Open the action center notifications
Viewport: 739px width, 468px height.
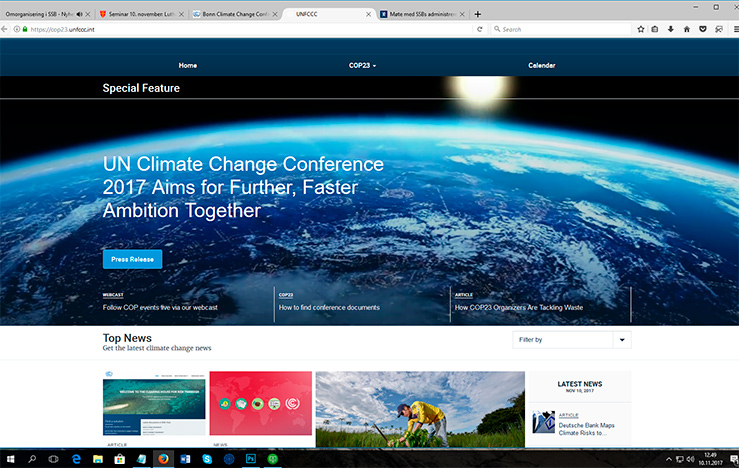pyautogui.click(x=733, y=459)
